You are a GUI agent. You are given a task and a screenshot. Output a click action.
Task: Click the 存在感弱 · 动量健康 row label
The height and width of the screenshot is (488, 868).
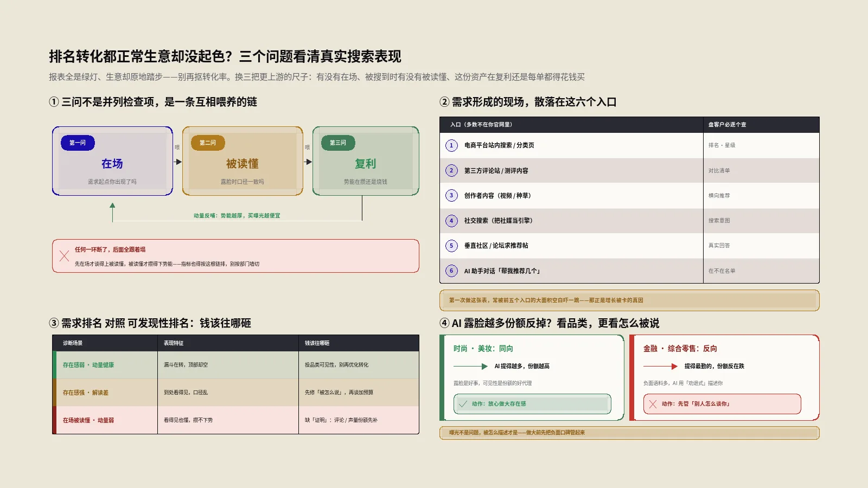88,365
